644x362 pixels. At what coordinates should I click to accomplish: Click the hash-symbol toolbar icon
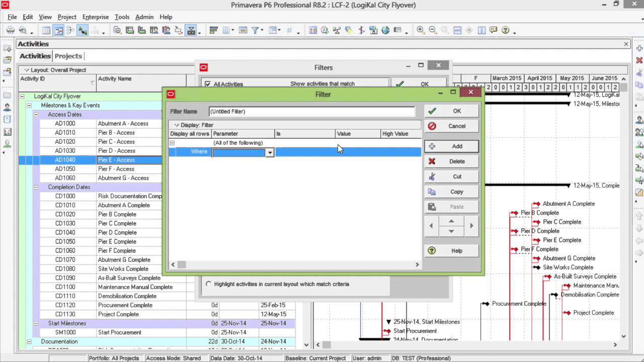point(289,30)
